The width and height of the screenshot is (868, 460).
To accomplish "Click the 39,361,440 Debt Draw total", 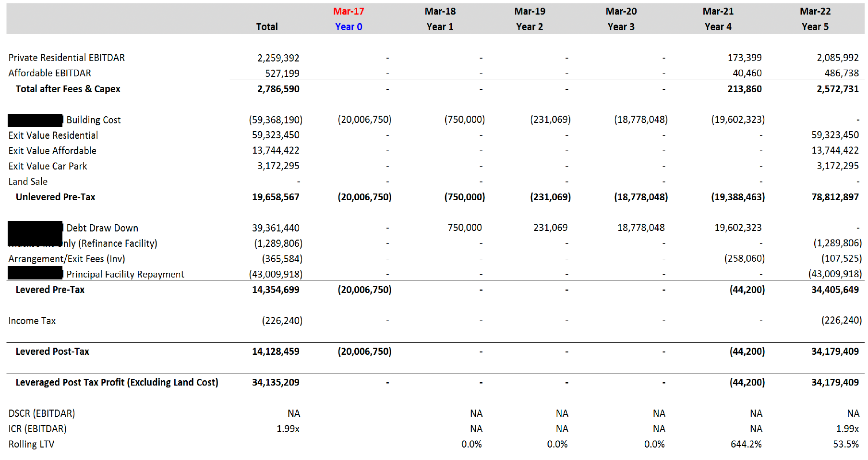I will [x=276, y=228].
